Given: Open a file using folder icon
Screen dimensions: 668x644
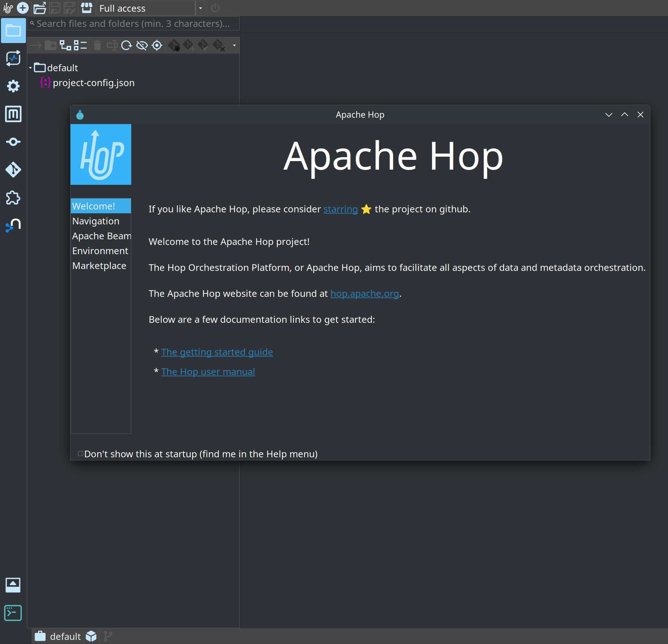Looking at the screenshot, I should [40, 8].
